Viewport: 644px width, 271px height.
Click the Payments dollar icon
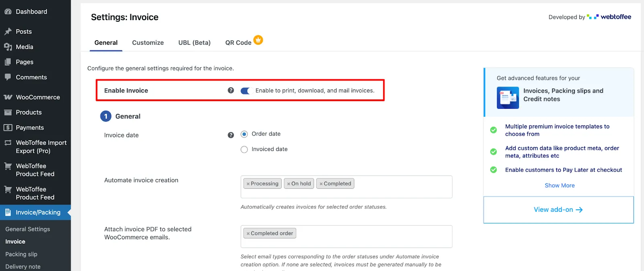click(x=8, y=128)
